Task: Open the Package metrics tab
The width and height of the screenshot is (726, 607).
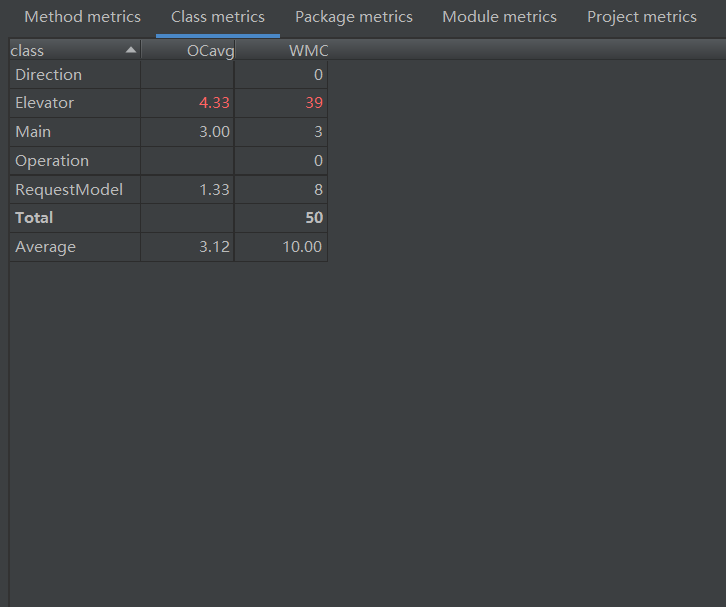Action: click(x=354, y=17)
